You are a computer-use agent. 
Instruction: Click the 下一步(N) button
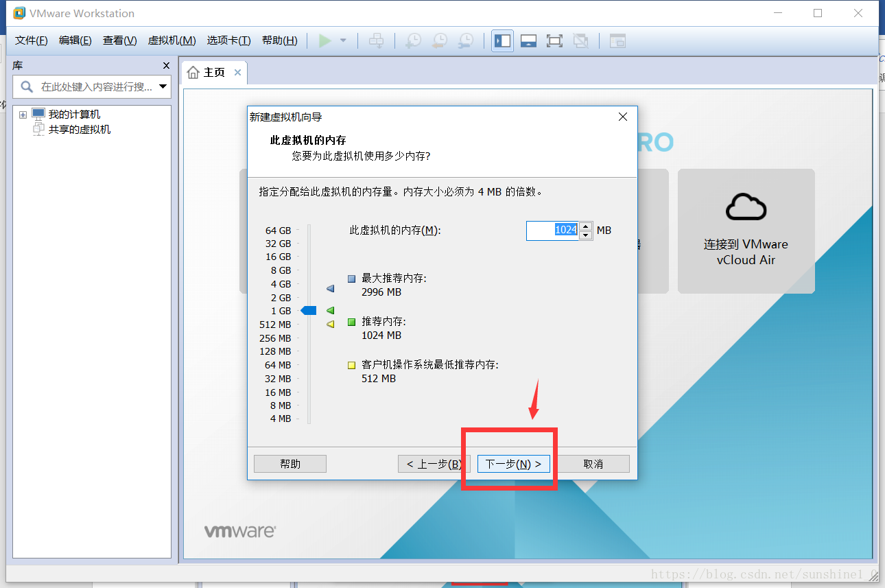(513, 463)
